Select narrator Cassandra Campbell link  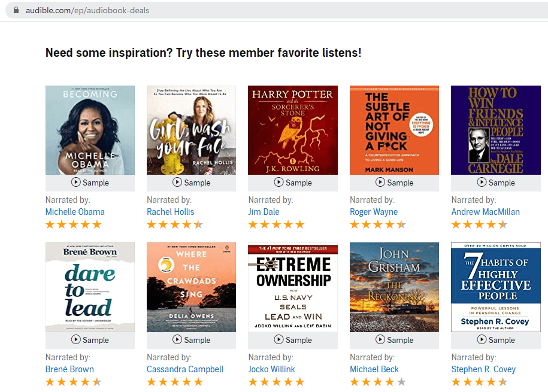(x=185, y=369)
